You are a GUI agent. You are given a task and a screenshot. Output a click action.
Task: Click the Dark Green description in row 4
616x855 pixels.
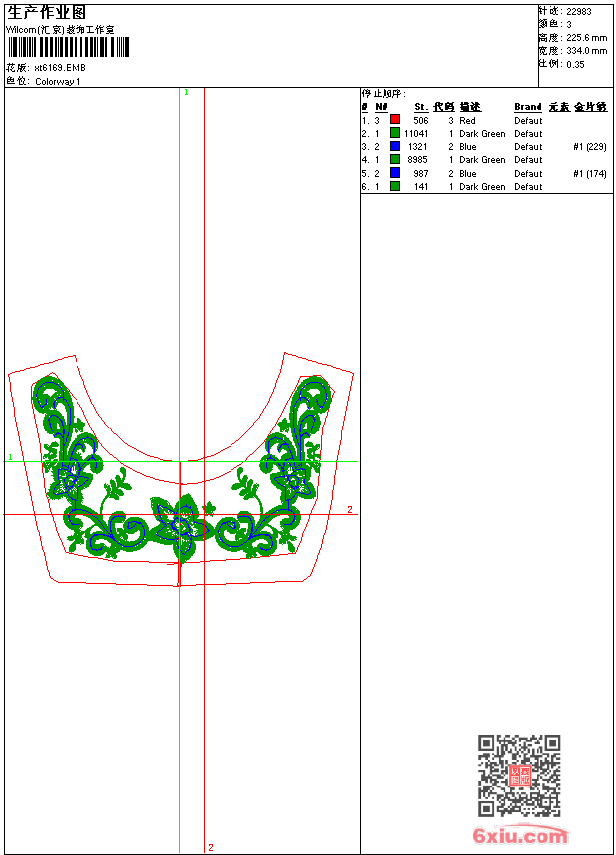(x=482, y=160)
